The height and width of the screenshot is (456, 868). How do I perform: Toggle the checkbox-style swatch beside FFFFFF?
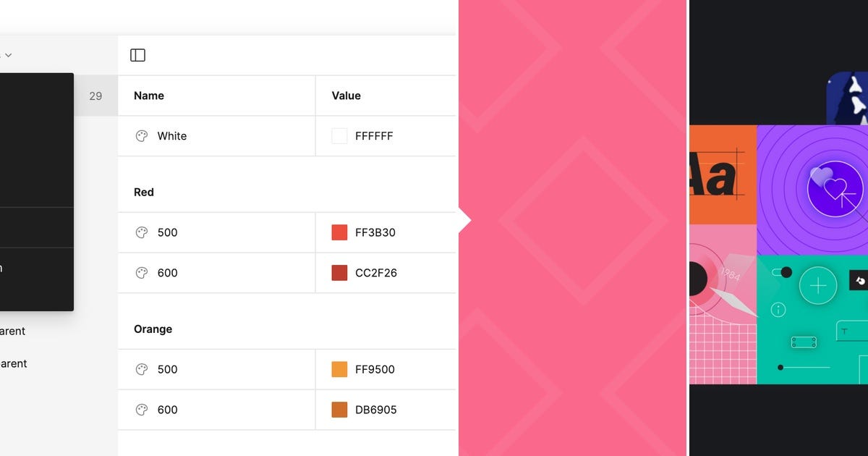pyautogui.click(x=339, y=135)
